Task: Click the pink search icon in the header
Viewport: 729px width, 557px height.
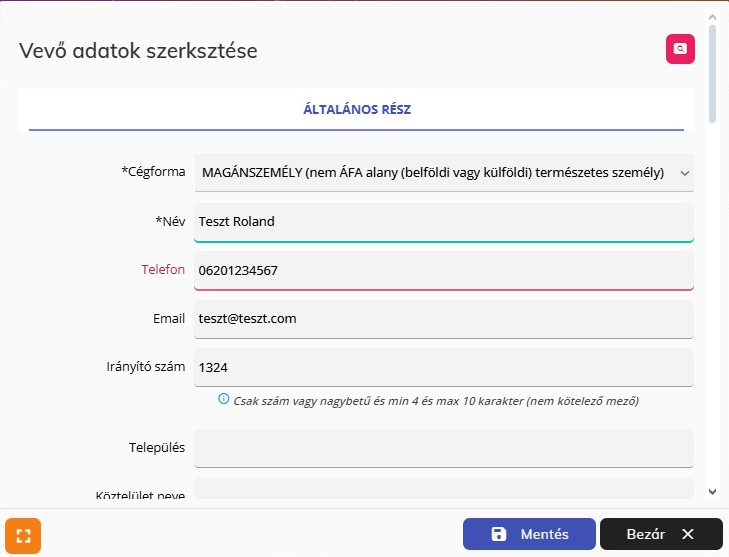Action: click(680, 49)
